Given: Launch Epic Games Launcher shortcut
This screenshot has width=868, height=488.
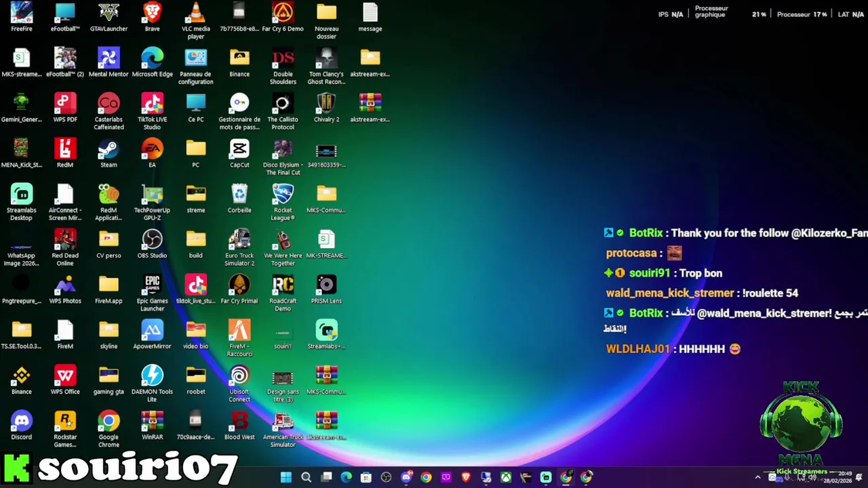Looking at the screenshot, I should tap(152, 293).
